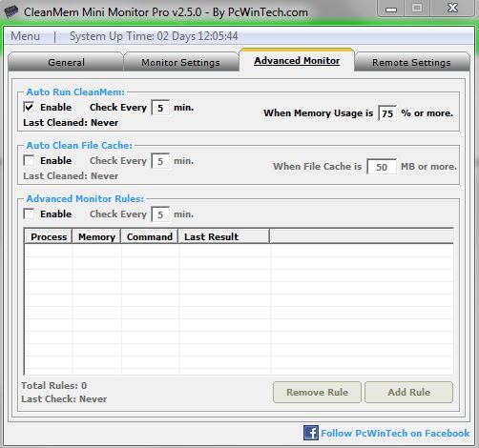This screenshot has height=448, width=479.
Task: Click the Total Rules: 0 label
Action: 54,385
